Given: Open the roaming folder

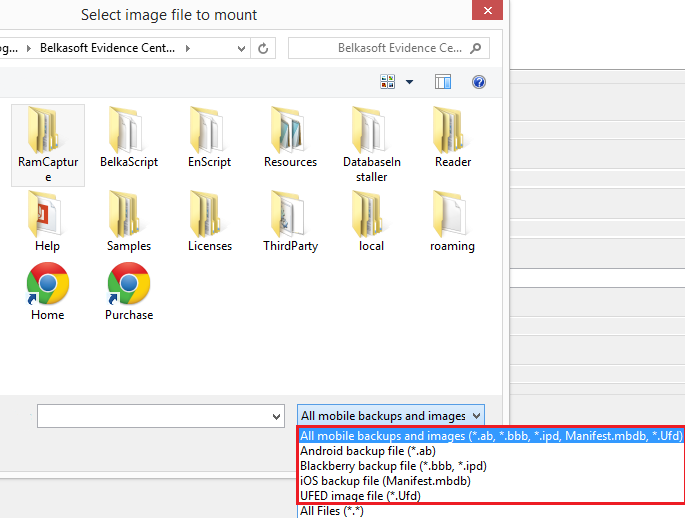Looking at the screenshot, I should (452, 221).
